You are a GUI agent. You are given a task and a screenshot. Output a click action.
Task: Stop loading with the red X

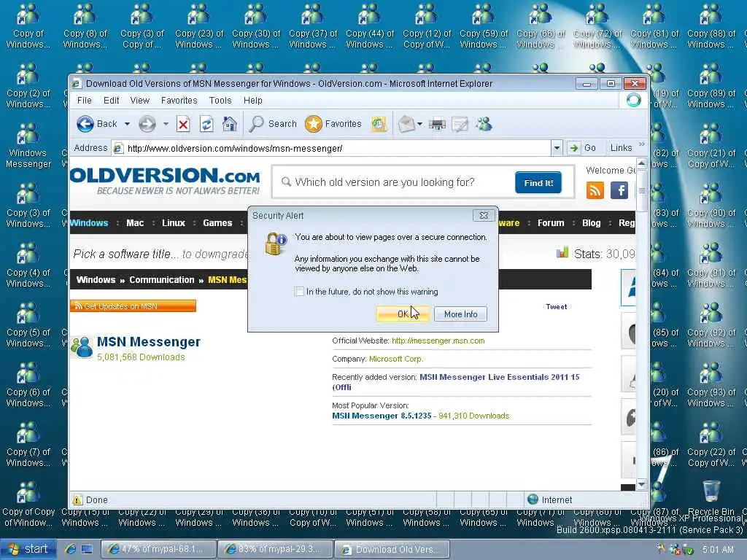[183, 124]
